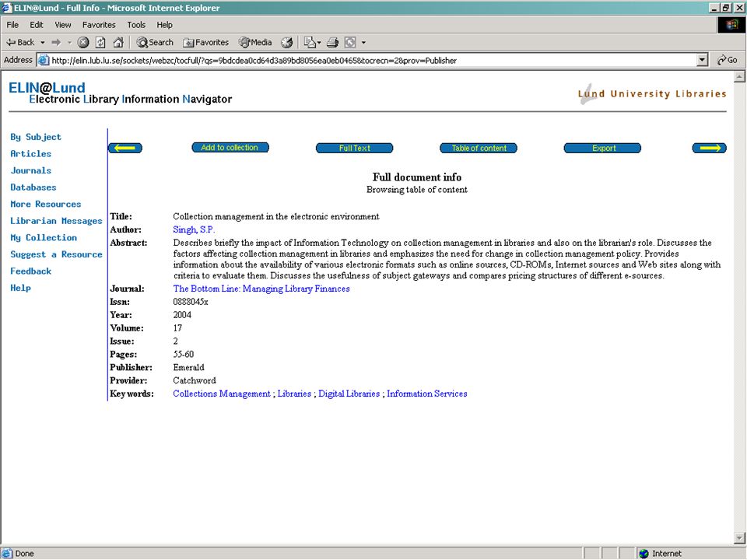This screenshot has width=747, height=560.
Task: Click the Table of content button
Action: [479, 148]
